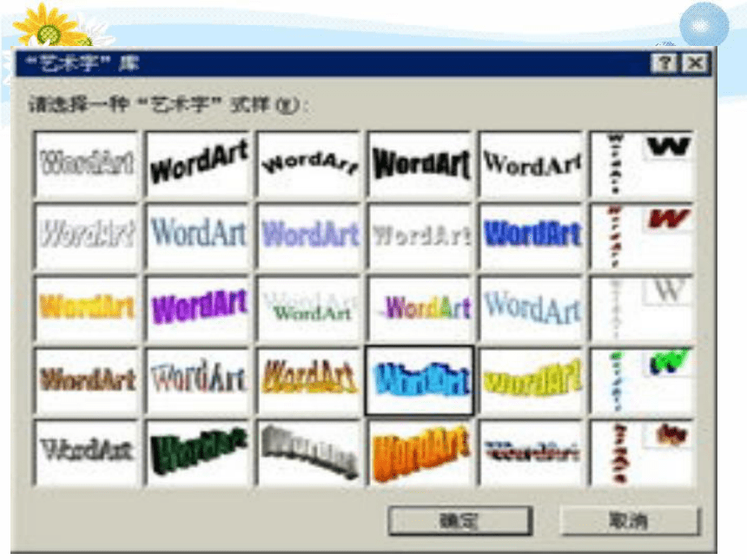Viewport: 747px width, 560px height.
Task: Select the faint gray vertical WordArt style
Action: click(642, 307)
